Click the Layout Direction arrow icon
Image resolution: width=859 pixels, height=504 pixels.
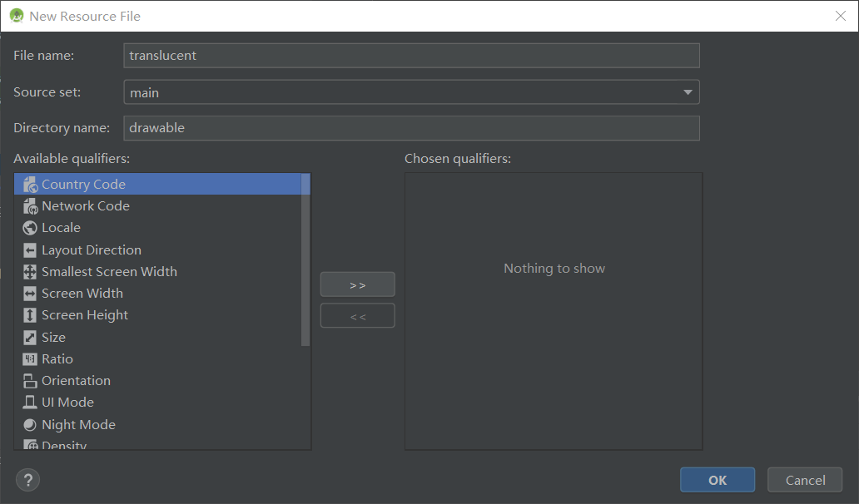coord(30,250)
